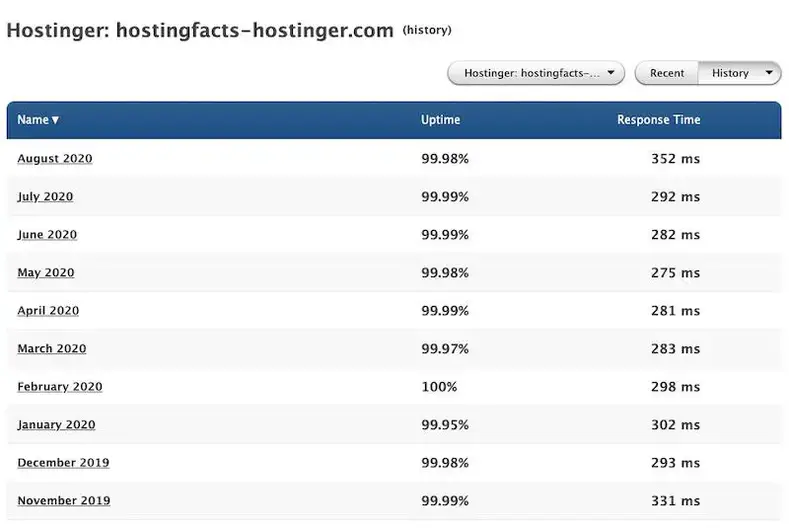Sort by the Uptime column header
The width and height of the screenshot is (789, 529).
point(440,120)
